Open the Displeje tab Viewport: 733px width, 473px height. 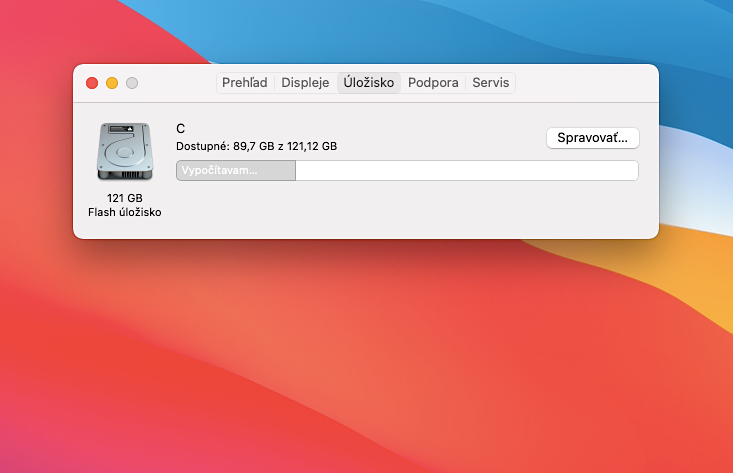click(305, 83)
